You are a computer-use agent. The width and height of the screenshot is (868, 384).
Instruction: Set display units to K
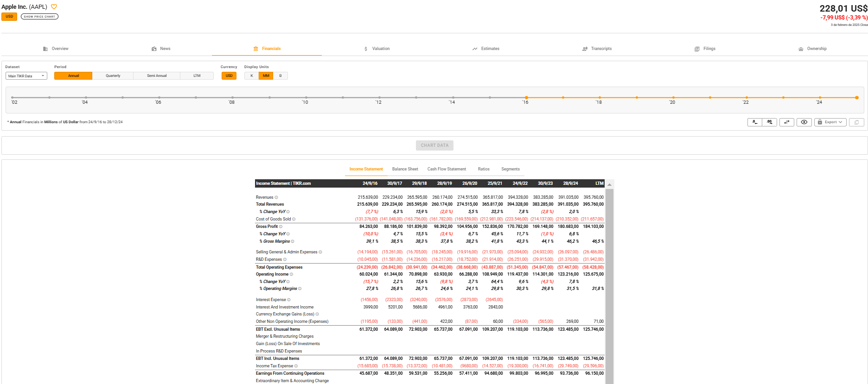point(251,76)
